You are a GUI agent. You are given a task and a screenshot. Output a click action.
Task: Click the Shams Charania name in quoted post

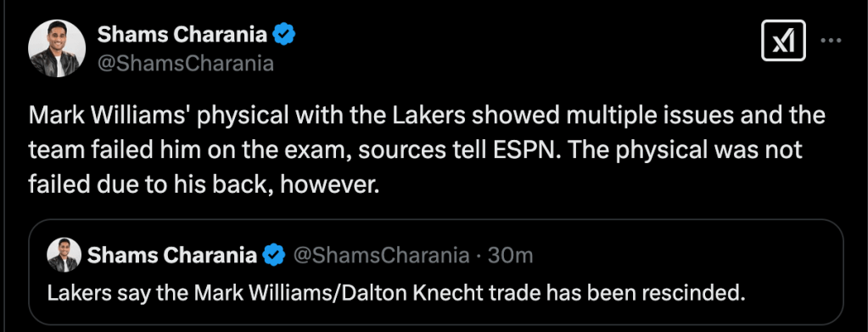pyautogui.click(x=172, y=255)
